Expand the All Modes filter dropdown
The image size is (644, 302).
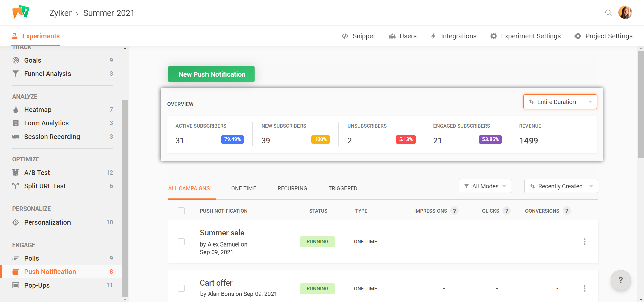point(485,186)
